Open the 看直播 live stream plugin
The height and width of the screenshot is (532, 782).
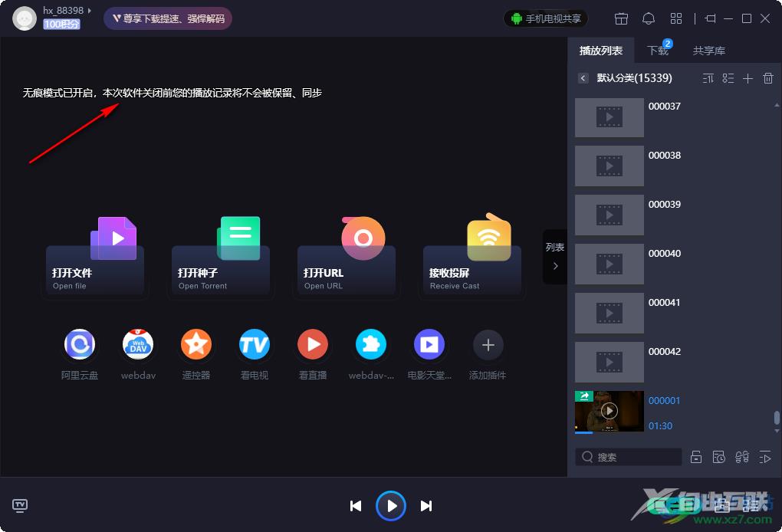click(313, 344)
